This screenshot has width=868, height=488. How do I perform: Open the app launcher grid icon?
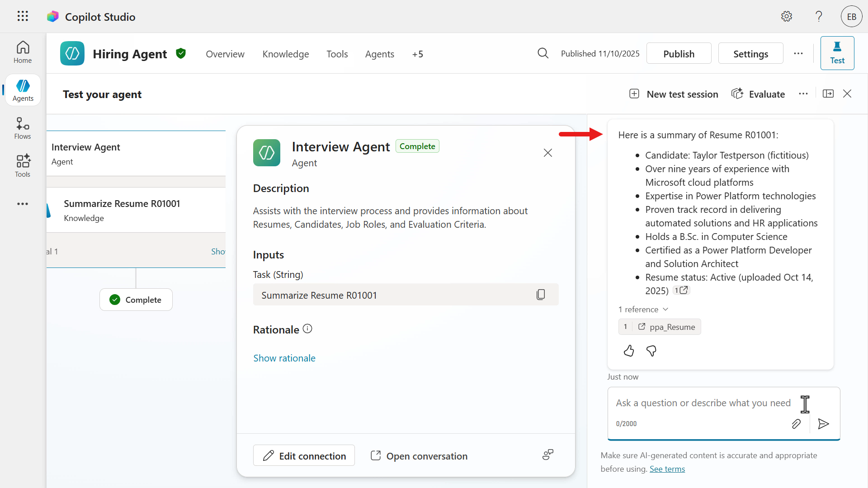23,16
